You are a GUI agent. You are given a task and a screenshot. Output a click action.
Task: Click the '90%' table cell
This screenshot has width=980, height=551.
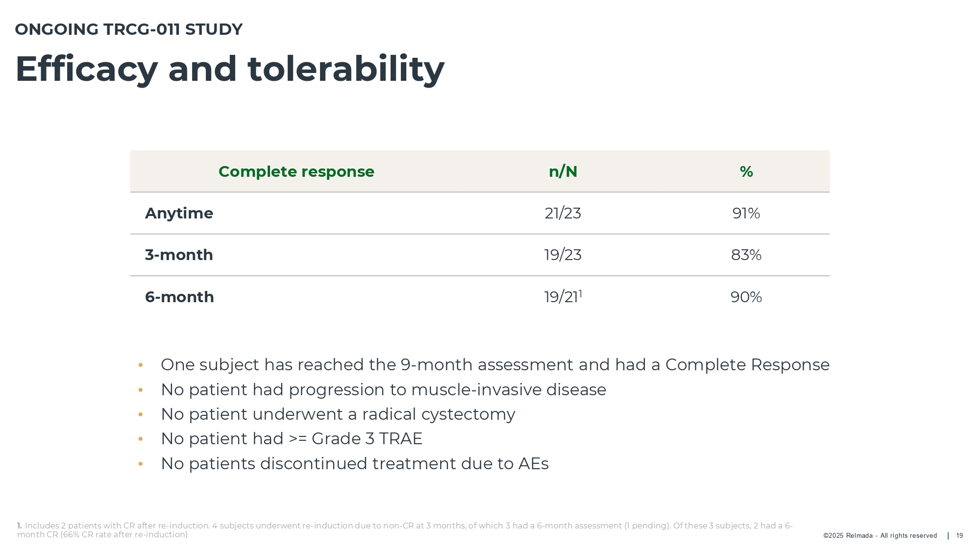pos(746,297)
